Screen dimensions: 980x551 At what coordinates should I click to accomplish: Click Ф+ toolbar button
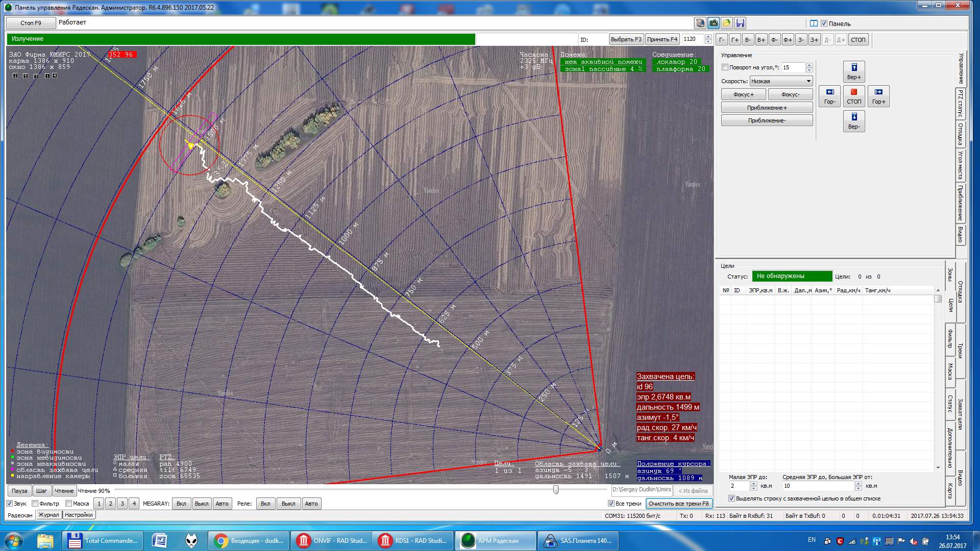(788, 40)
